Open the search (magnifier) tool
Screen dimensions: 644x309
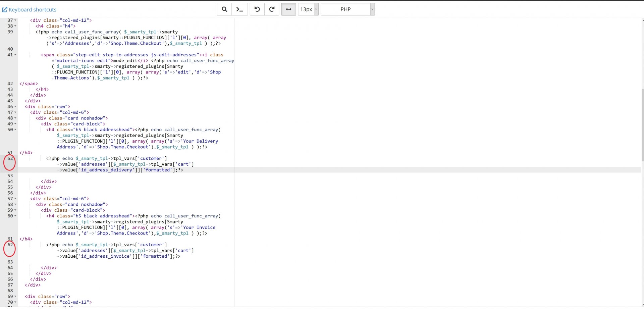pos(224,9)
